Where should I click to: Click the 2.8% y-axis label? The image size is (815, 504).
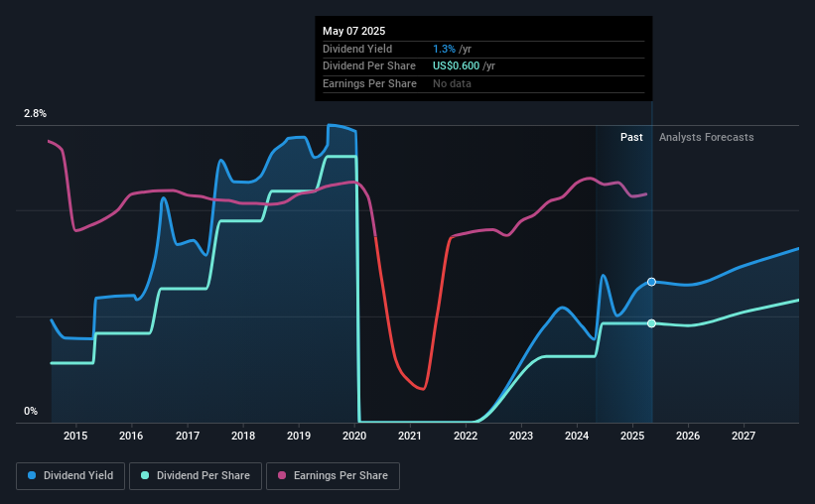click(35, 113)
